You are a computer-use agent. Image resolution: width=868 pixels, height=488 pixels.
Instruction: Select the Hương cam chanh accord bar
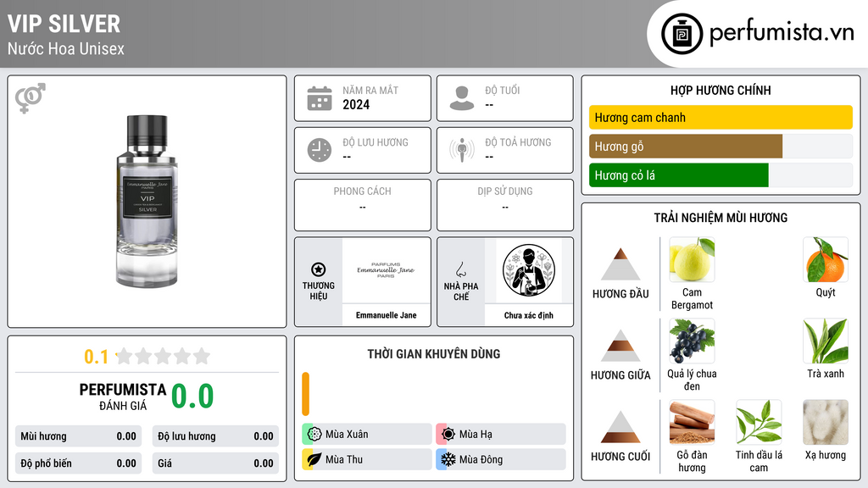pos(721,117)
